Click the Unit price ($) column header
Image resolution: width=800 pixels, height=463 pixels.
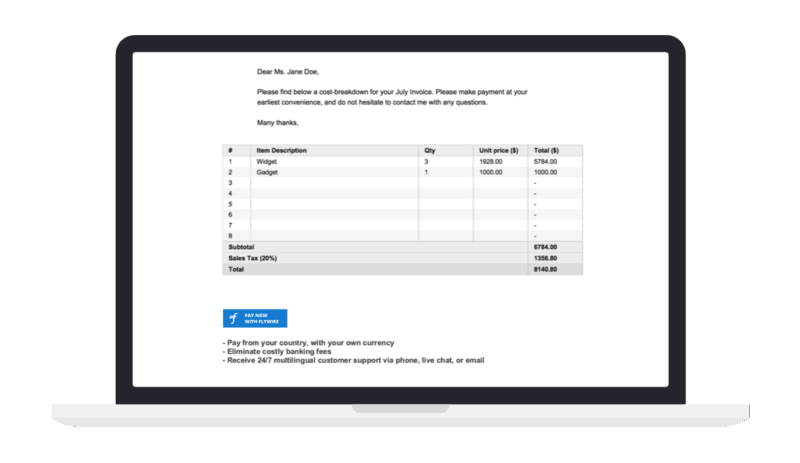[x=501, y=150]
